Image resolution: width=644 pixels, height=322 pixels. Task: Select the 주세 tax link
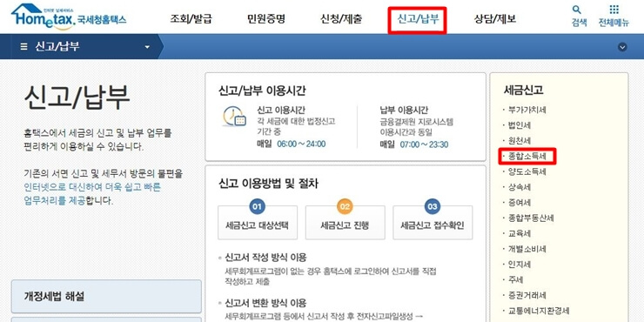coord(516,279)
